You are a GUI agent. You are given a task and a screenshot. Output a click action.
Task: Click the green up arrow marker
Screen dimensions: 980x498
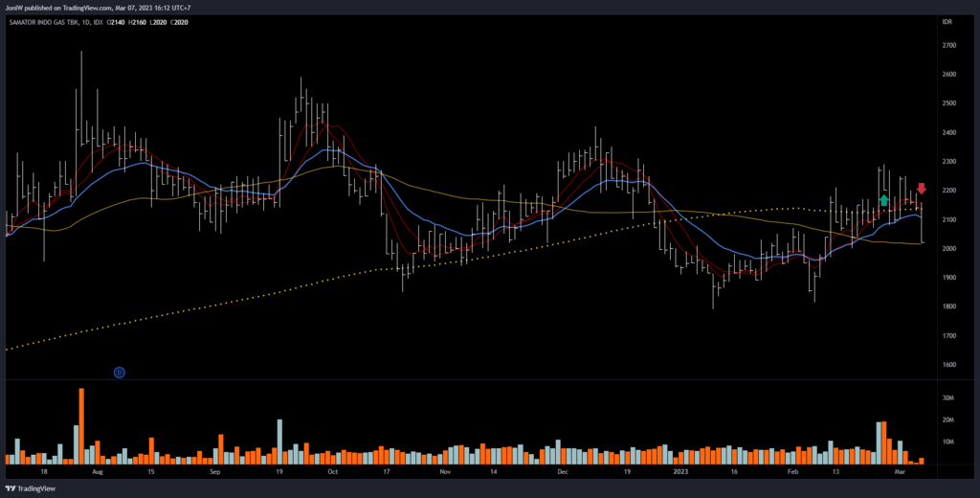tap(884, 201)
